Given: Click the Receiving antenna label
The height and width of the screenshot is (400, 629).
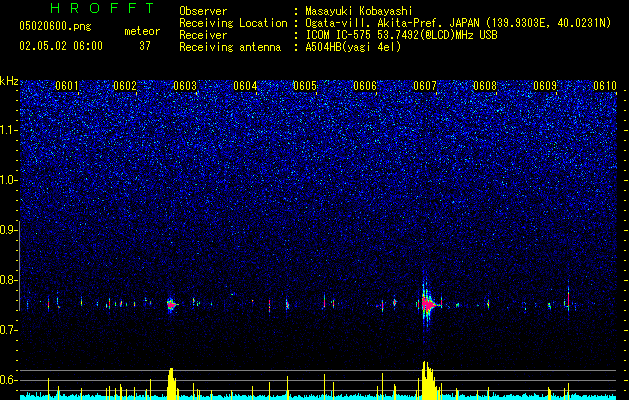Looking at the screenshot, I should 230,47.
